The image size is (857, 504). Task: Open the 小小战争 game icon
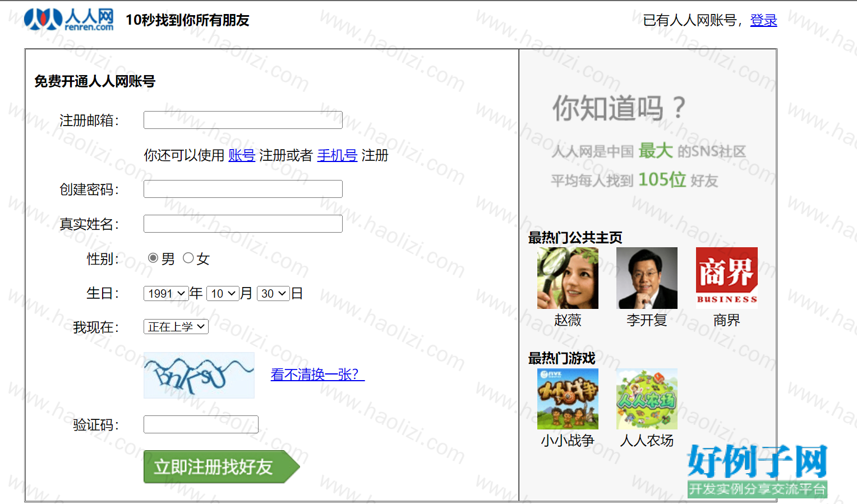click(x=568, y=399)
